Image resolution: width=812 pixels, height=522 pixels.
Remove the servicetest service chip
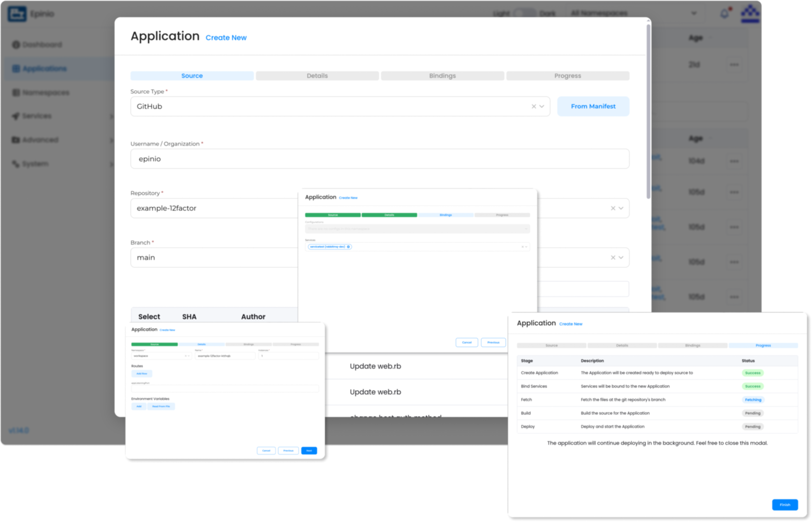click(348, 247)
